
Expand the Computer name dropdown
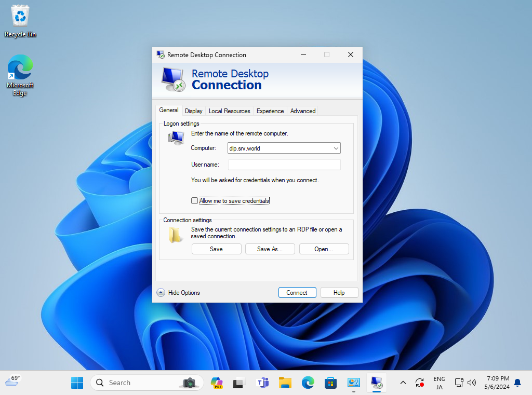[336, 148]
